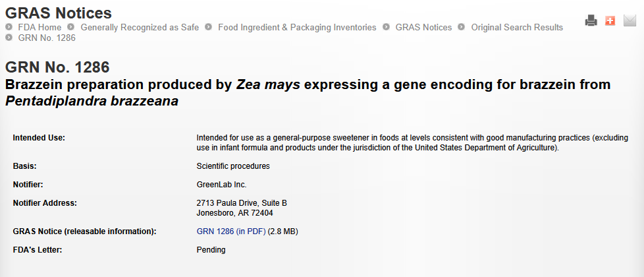Click the GreenLab Inc. notifier name
The width and height of the screenshot is (644, 277).
tap(221, 185)
